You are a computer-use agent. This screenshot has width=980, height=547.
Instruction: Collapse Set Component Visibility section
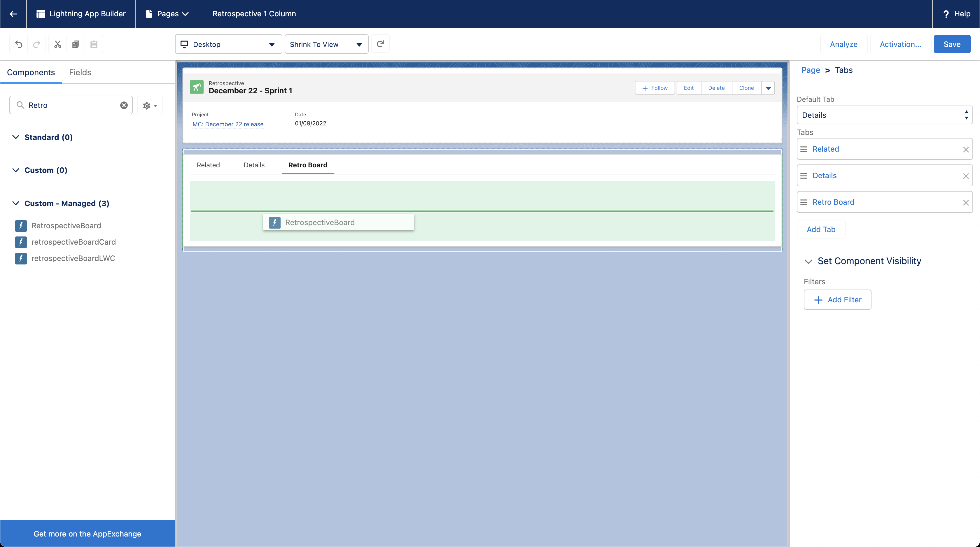(808, 261)
